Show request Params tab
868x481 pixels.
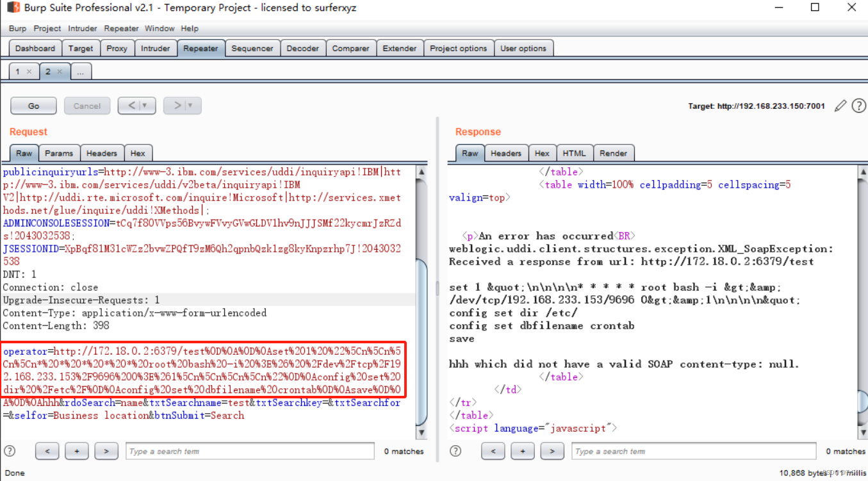[59, 153]
